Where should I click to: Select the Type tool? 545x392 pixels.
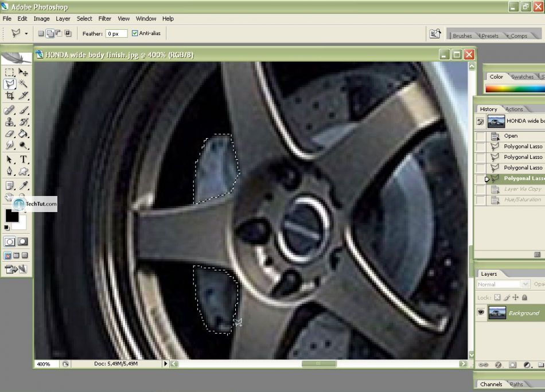[x=23, y=159]
